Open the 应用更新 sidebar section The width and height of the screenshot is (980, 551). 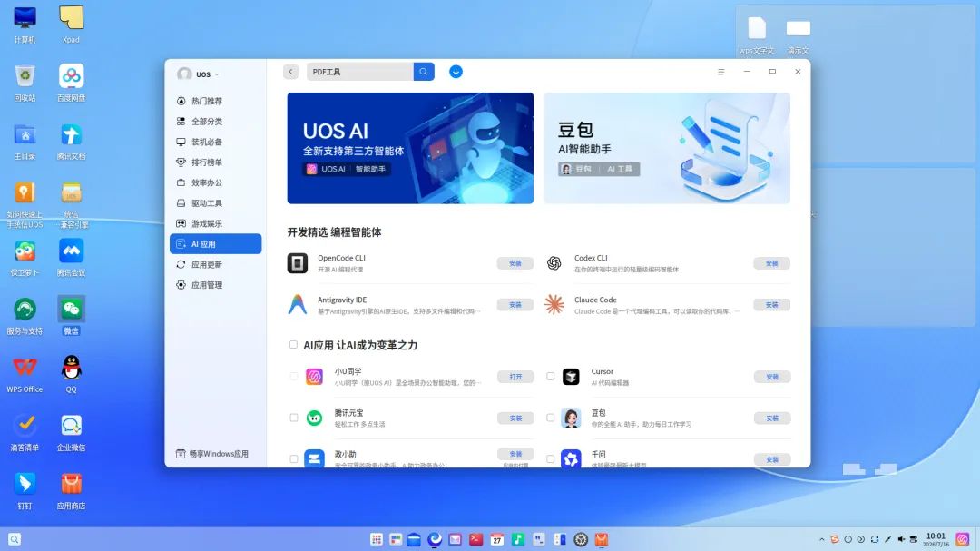[216, 264]
